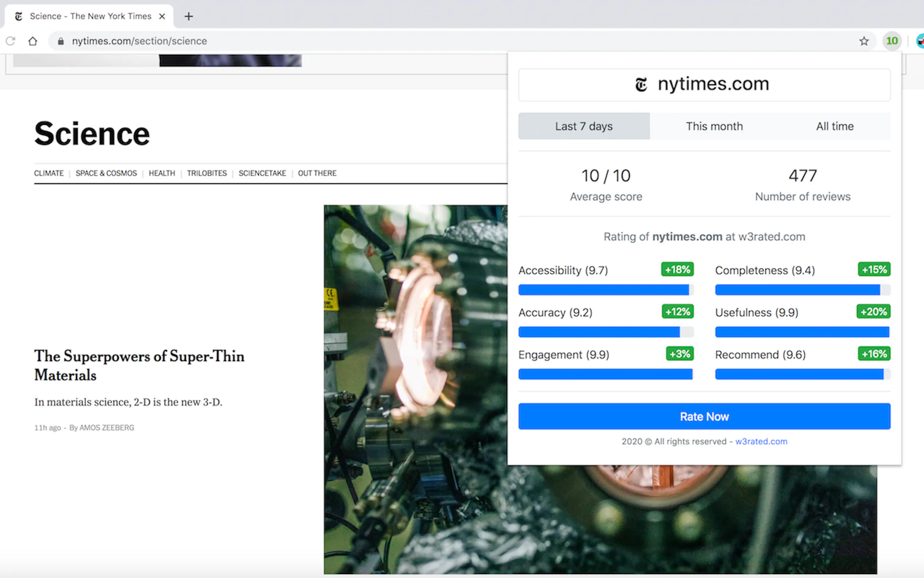Open The Superpowers of Super-Thin Materials article
The image size is (924, 578).
139,365
